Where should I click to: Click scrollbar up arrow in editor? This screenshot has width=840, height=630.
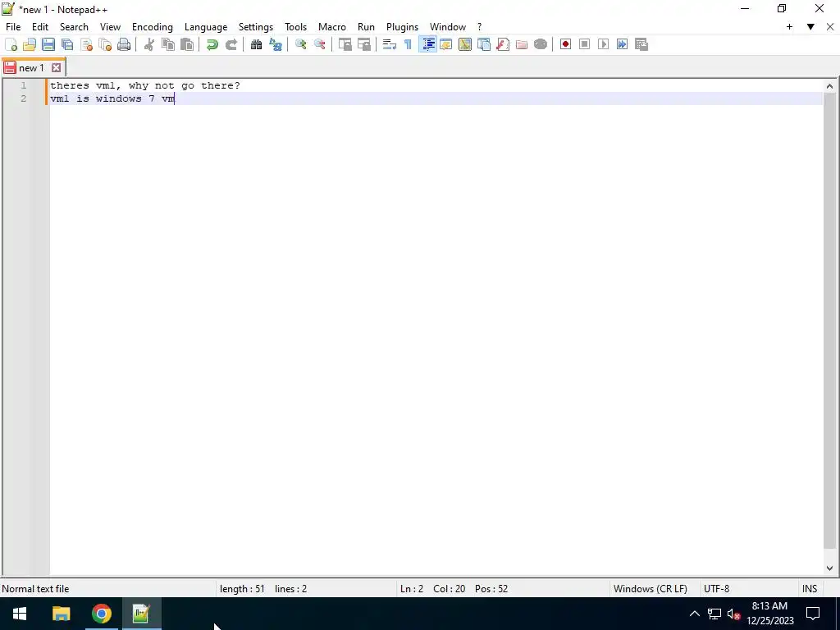tap(829, 86)
